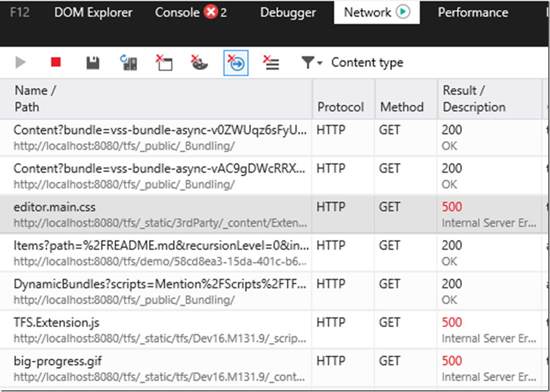Viewport: 550px width, 392px height.
Task: Switch to the Console tab
Action: pyautogui.click(x=191, y=12)
